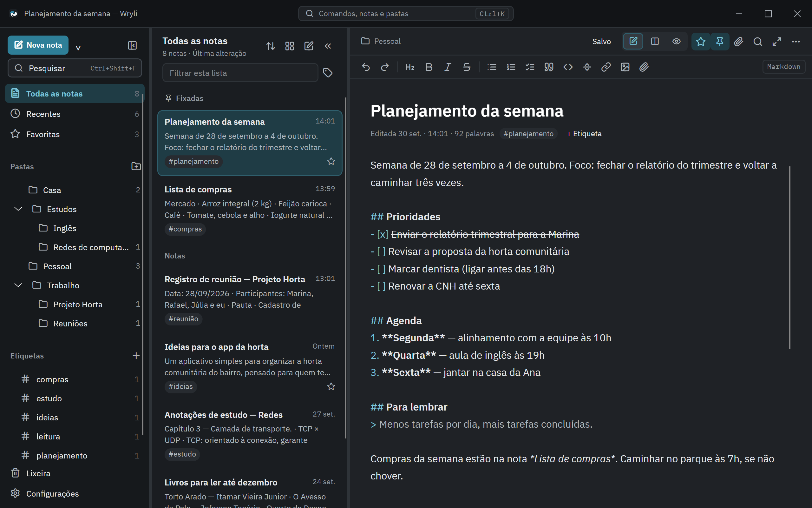This screenshot has width=812, height=508.
Task: Insert an image via the toolbar
Action: [x=625, y=67]
